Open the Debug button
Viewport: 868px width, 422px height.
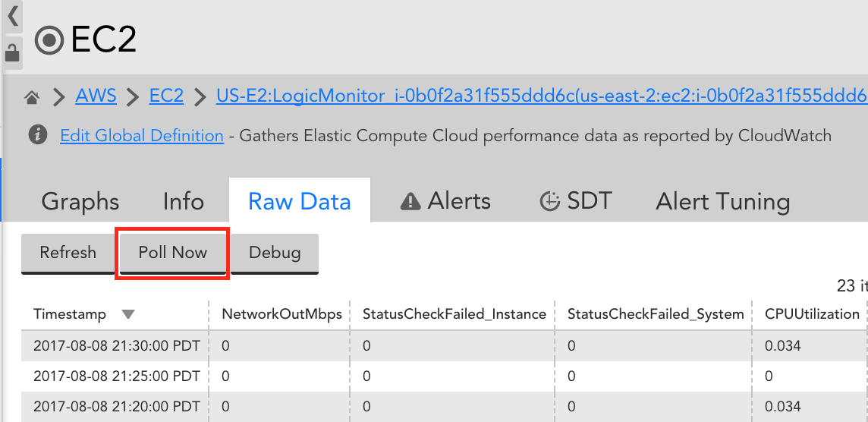point(275,253)
